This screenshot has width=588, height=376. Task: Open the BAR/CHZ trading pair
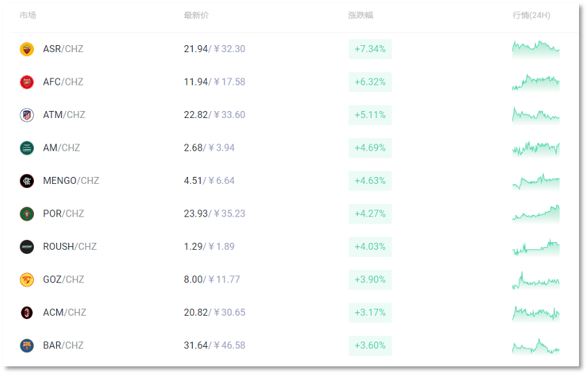(x=63, y=345)
